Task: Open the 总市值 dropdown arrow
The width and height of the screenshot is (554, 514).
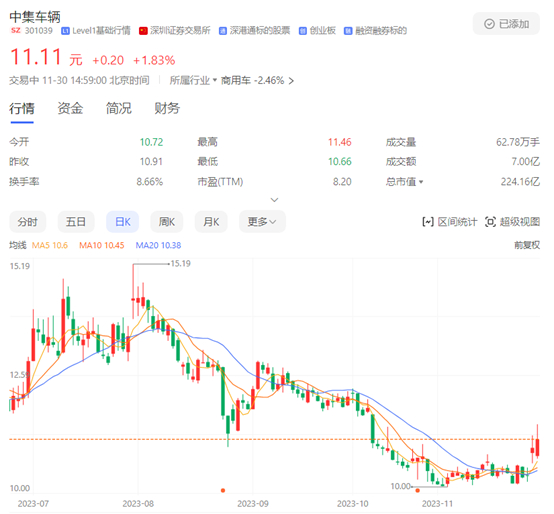Action: coord(421,182)
